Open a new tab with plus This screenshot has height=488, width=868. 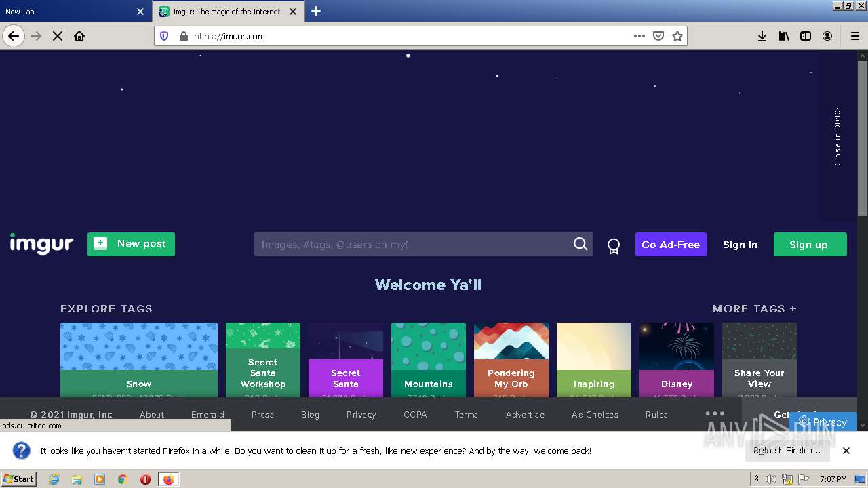(x=316, y=11)
